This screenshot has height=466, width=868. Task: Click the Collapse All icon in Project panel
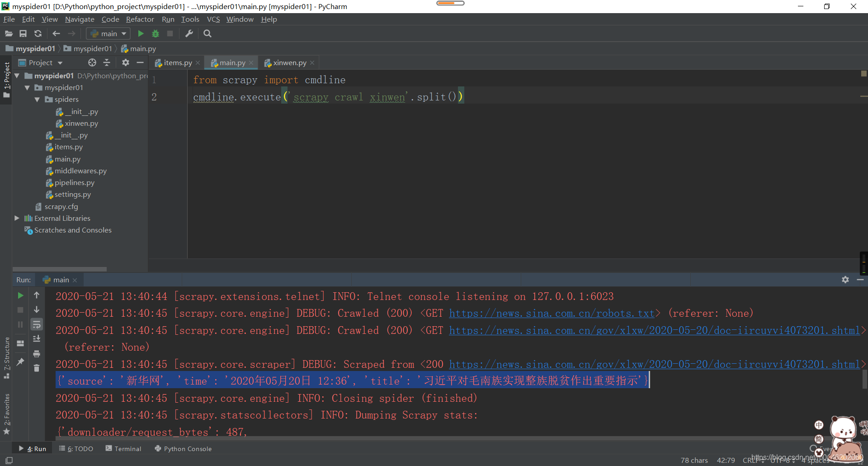107,62
